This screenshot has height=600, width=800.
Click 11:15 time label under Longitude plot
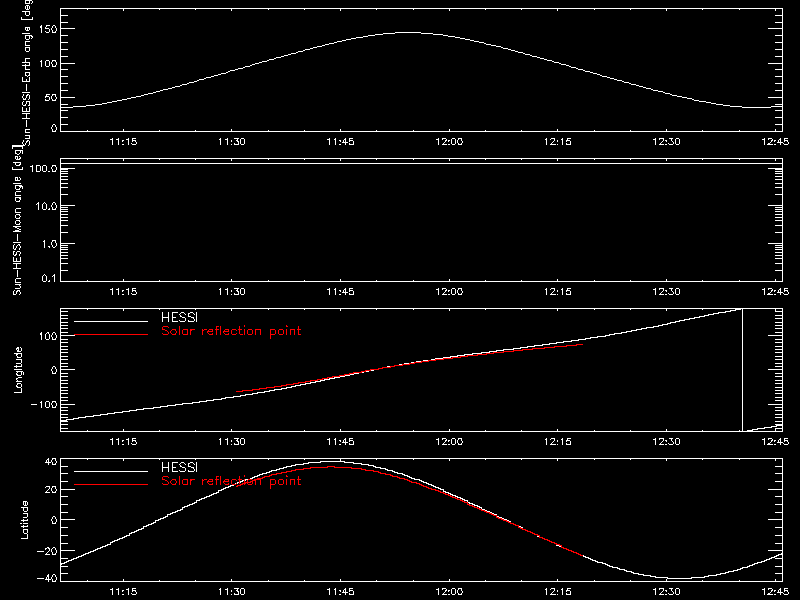pyautogui.click(x=123, y=441)
